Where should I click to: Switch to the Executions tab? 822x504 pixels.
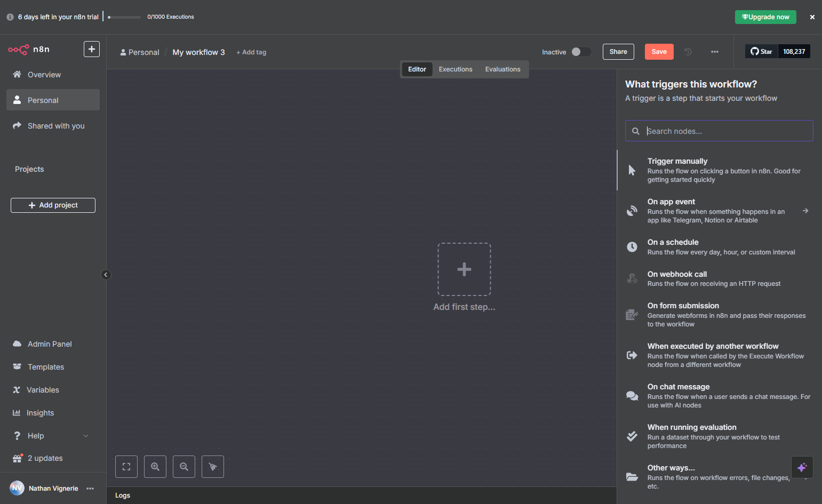click(x=456, y=69)
